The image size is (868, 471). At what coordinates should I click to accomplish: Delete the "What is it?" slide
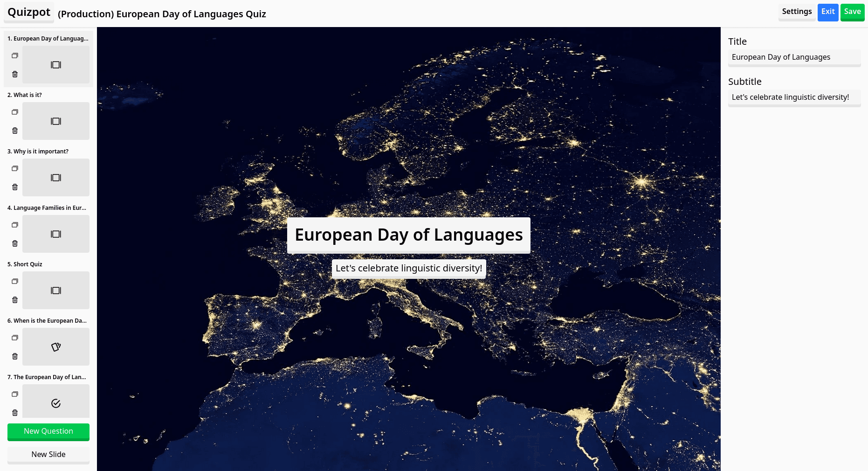(x=15, y=131)
